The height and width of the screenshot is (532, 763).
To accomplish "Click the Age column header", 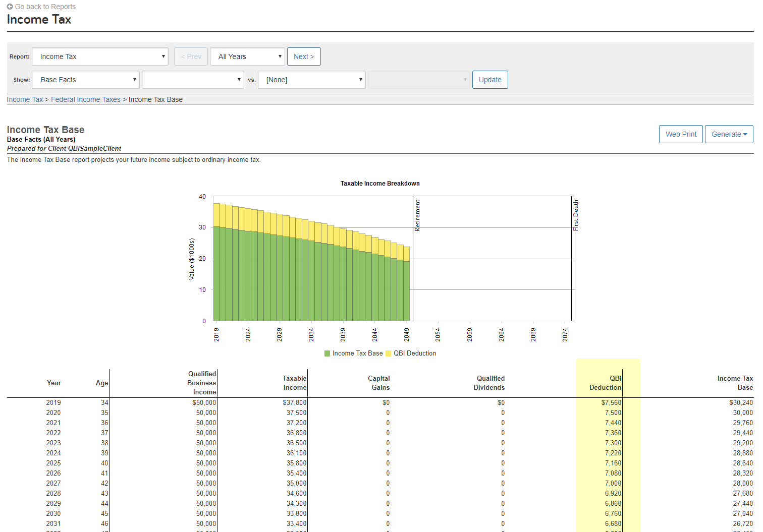I will [x=102, y=383].
